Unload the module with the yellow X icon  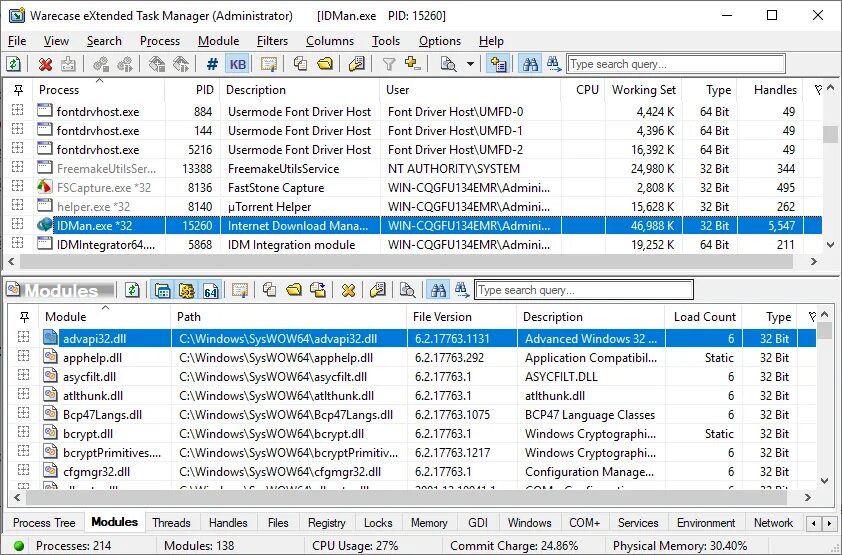click(349, 290)
